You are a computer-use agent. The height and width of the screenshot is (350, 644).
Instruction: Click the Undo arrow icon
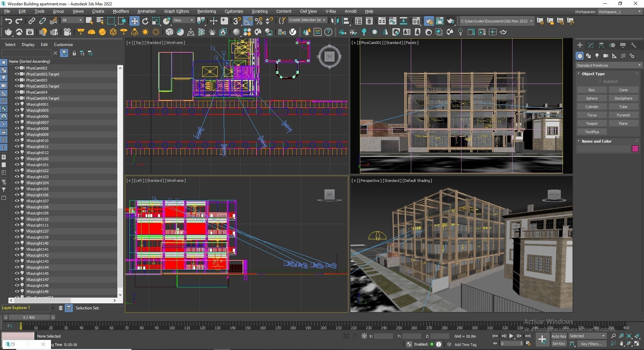pyautogui.click(x=8, y=21)
